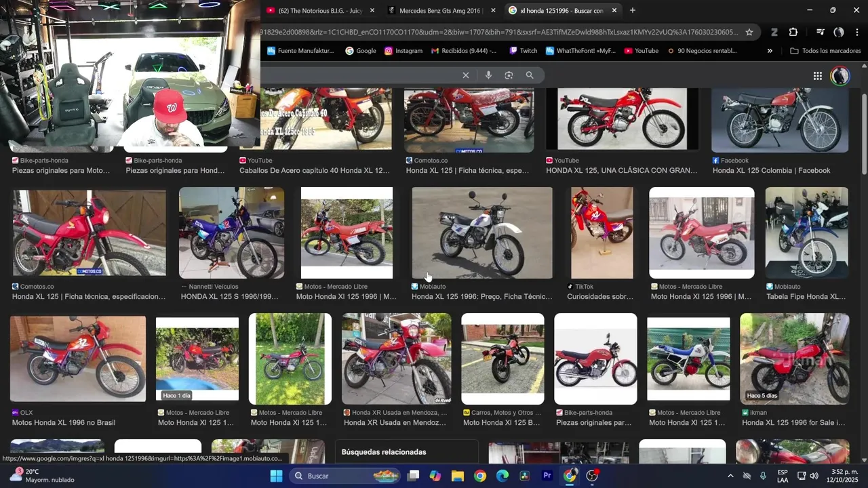Open WhatTheFont bookmark
This screenshot has width=868, height=488.
click(x=581, y=51)
